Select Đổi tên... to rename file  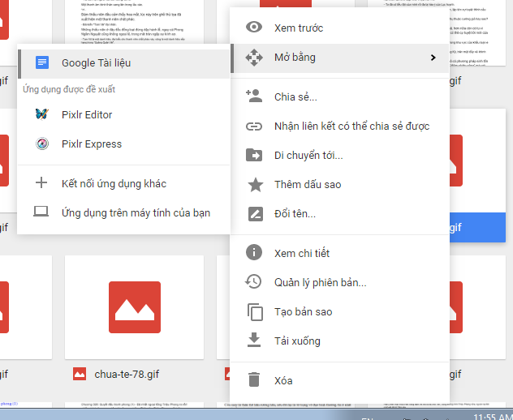pyautogui.click(x=295, y=214)
